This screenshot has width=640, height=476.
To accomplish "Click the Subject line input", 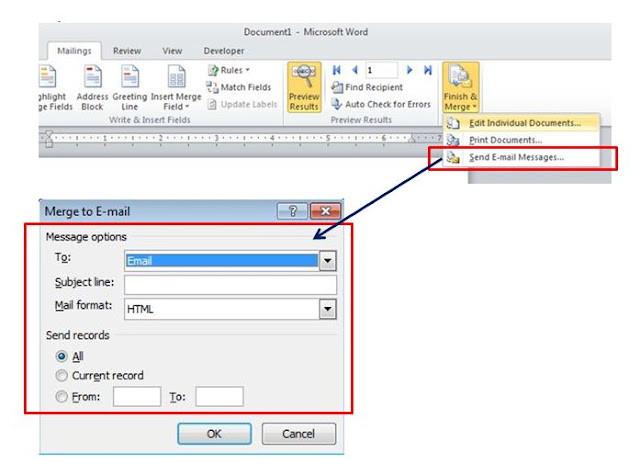I will click(231, 285).
